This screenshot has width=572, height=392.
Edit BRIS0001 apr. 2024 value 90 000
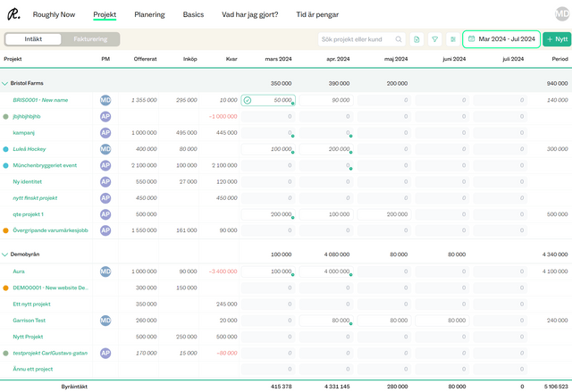click(x=326, y=100)
